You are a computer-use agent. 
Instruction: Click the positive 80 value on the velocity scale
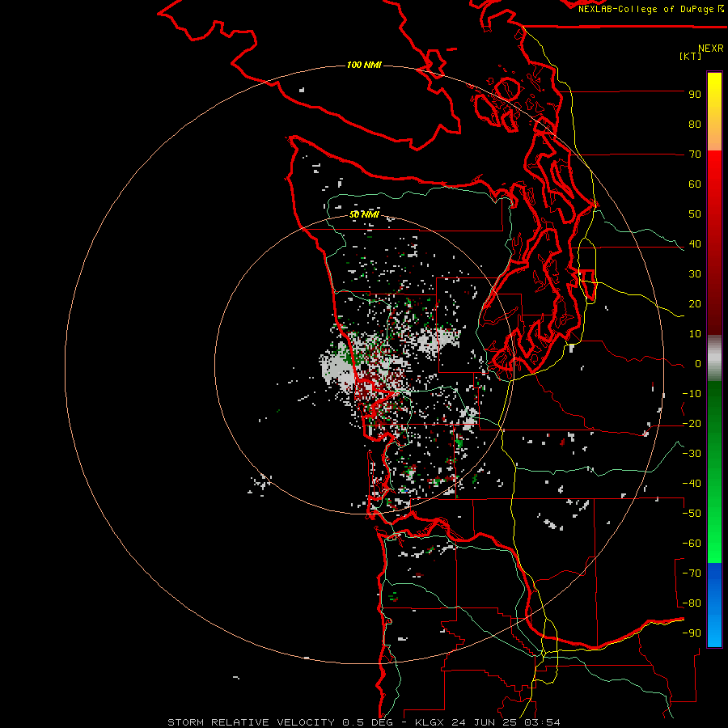(x=695, y=124)
